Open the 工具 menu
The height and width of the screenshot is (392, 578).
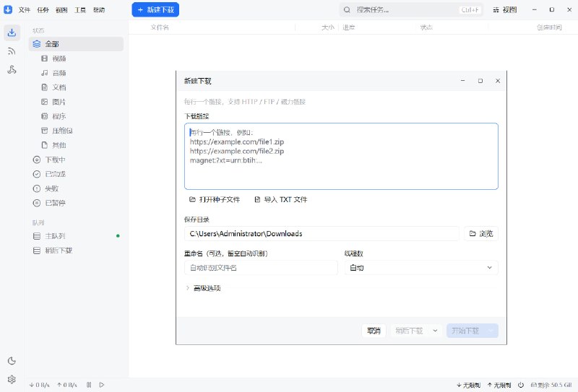(x=80, y=10)
